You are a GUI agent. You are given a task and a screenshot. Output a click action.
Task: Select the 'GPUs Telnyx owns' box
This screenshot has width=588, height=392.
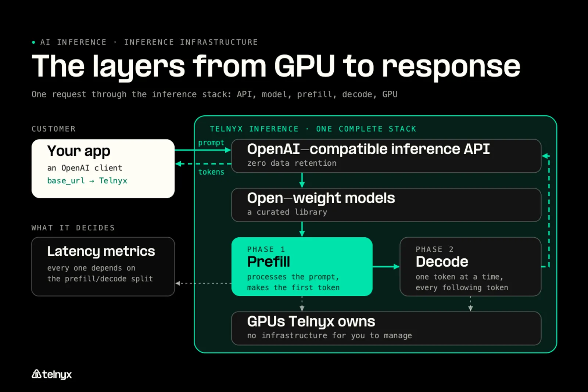tap(386, 328)
